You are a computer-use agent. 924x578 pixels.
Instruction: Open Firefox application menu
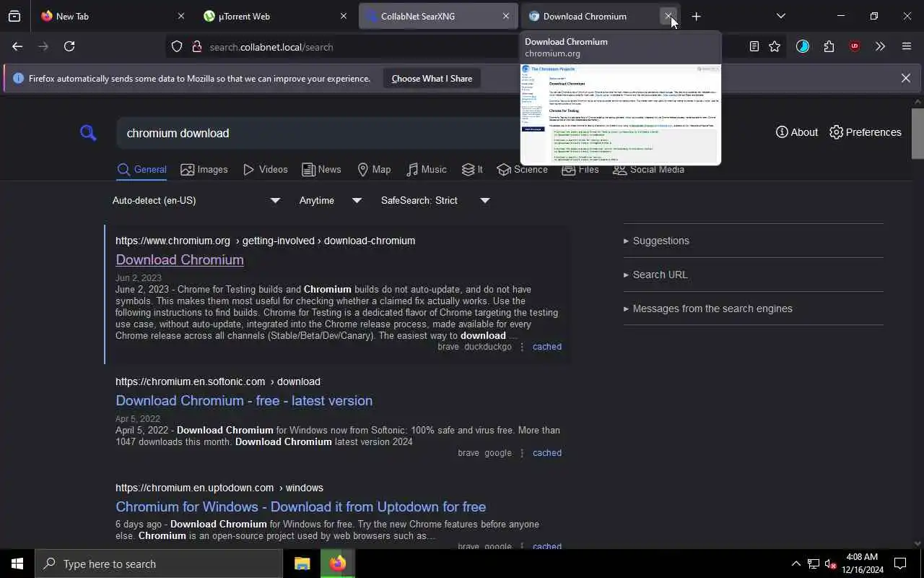[907, 46]
